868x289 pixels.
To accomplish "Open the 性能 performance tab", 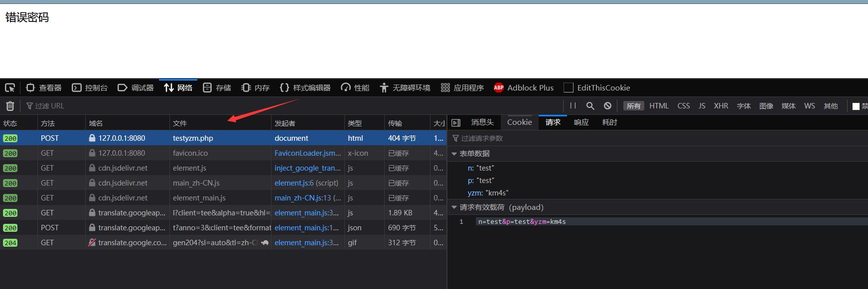I will [x=355, y=88].
